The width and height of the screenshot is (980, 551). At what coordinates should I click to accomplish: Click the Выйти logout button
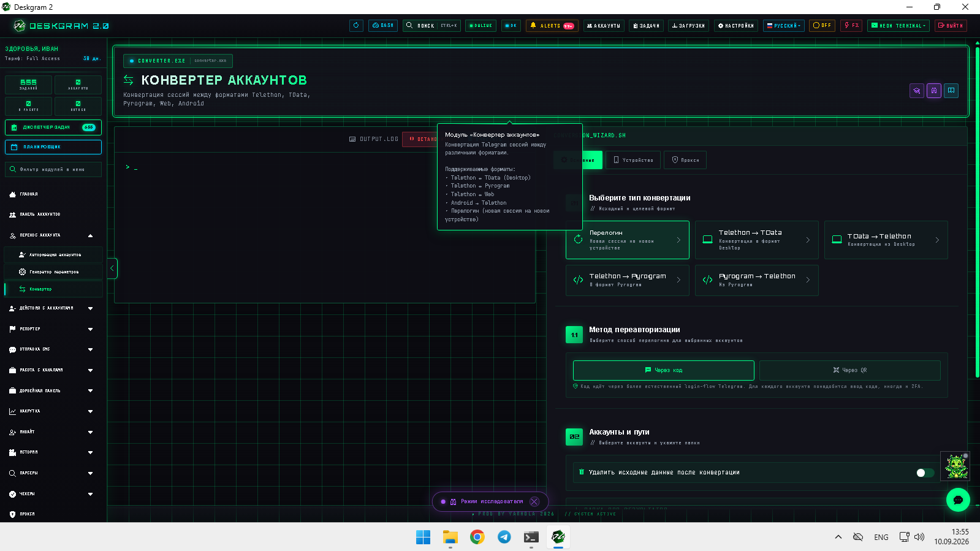tap(951, 26)
